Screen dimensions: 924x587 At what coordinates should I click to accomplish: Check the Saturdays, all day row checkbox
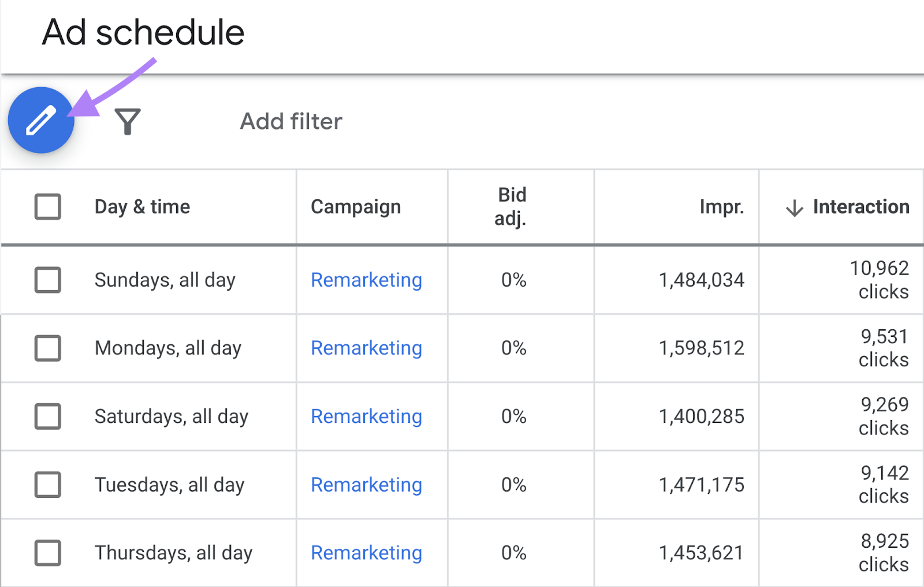point(47,417)
